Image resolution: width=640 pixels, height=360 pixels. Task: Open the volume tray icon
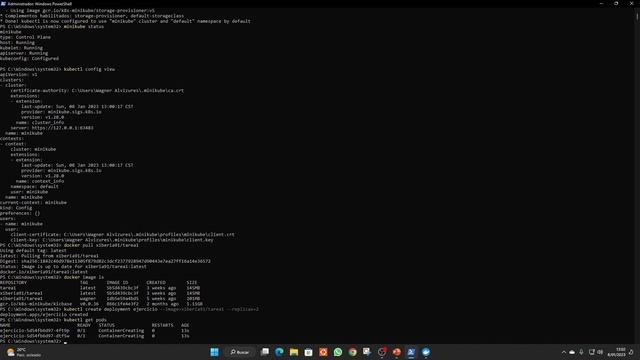pos(600,352)
